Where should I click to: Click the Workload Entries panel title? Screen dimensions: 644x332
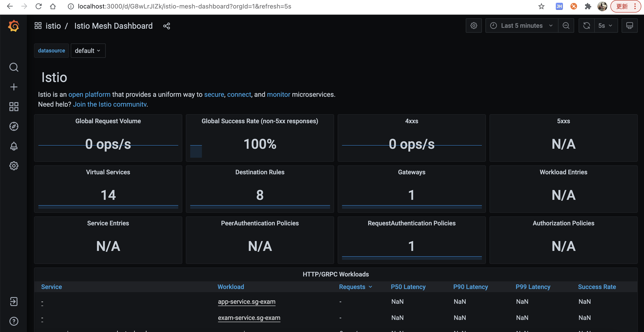[563, 172]
